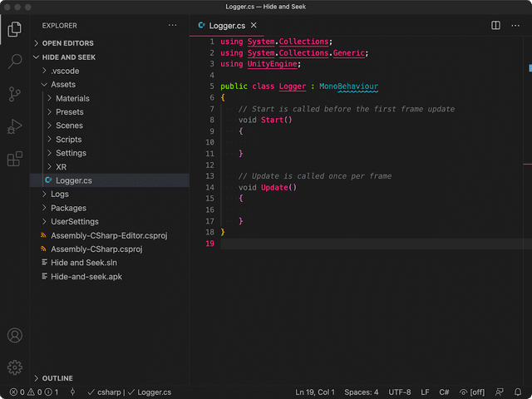Open the Manage gear menu
This screenshot has height=399, width=532.
pyautogui.click(x=15, y=367)
